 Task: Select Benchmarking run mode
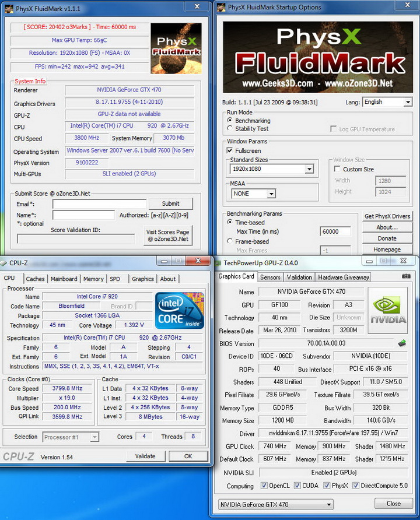point(230,120)
